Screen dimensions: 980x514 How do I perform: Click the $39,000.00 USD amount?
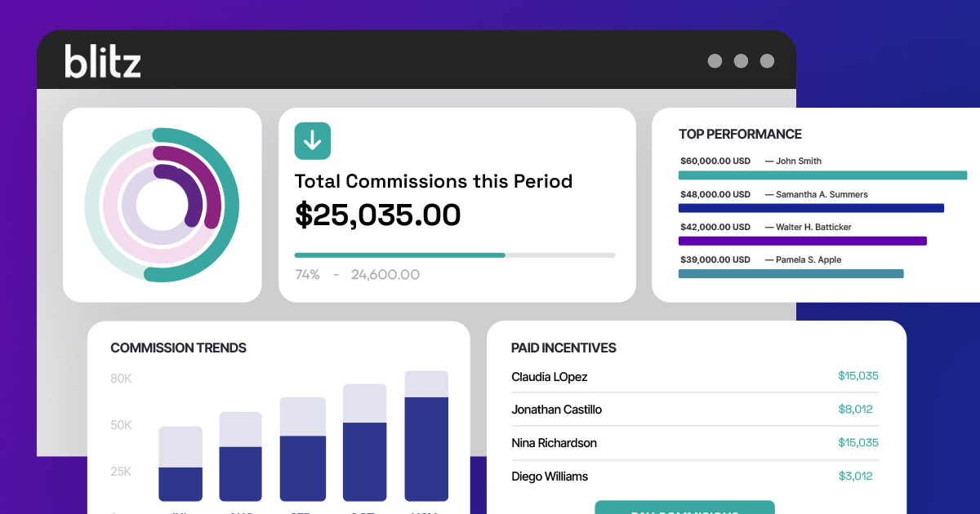pyautogui.click(x=715, y=259)
